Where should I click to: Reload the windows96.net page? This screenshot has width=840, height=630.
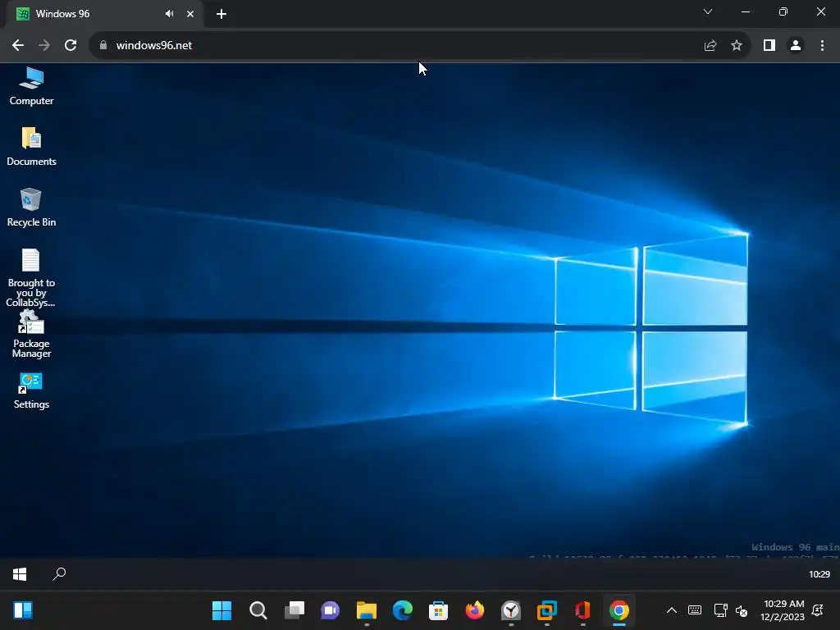click(71, 46)
